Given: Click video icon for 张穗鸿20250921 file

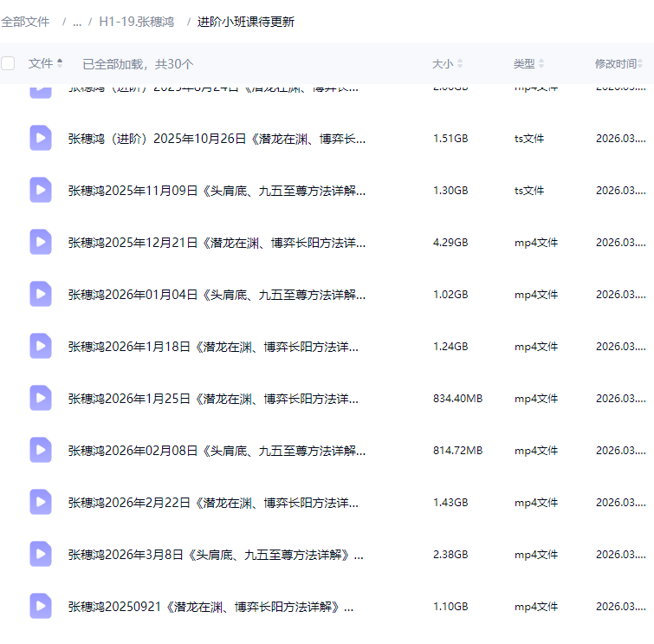Looking at the screenshot, I should (41, 606).
